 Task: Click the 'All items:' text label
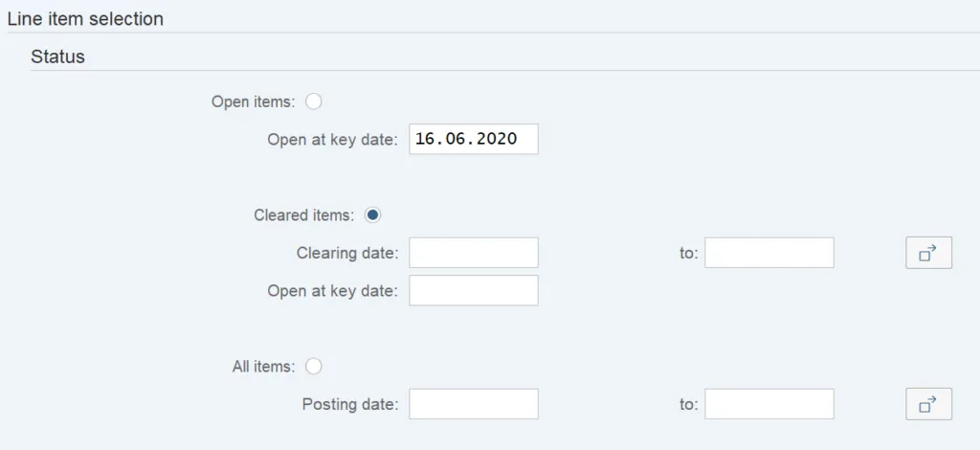pyautogui.click(x=264, y=366)
